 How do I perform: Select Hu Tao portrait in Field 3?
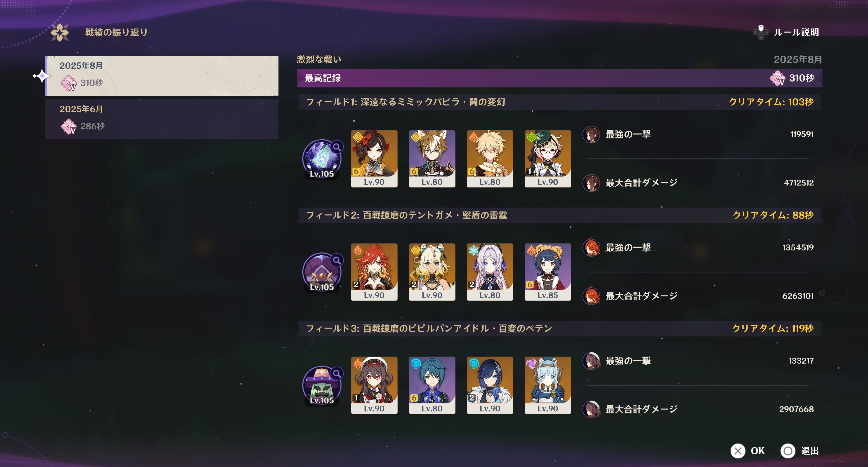[x=374, y=385]
